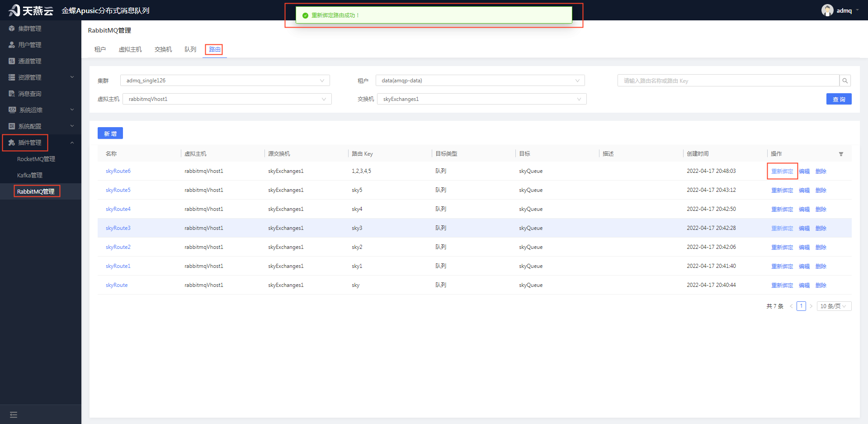This screenshot has height=424, width=868.
Task: Click the 路由 Key column header
Action: click(362, 154)
